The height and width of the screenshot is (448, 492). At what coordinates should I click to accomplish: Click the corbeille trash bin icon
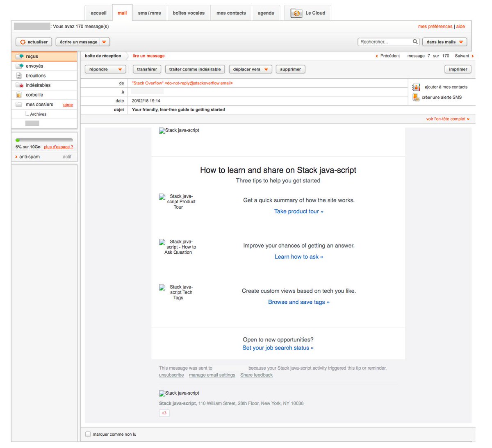click(x=19, y=95)
